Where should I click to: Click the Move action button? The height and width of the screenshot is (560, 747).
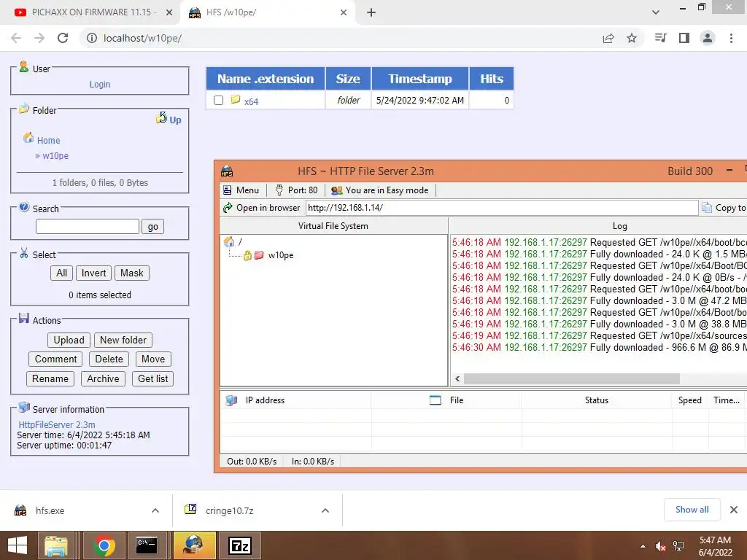pyautogui.click(x=153, y=359)
